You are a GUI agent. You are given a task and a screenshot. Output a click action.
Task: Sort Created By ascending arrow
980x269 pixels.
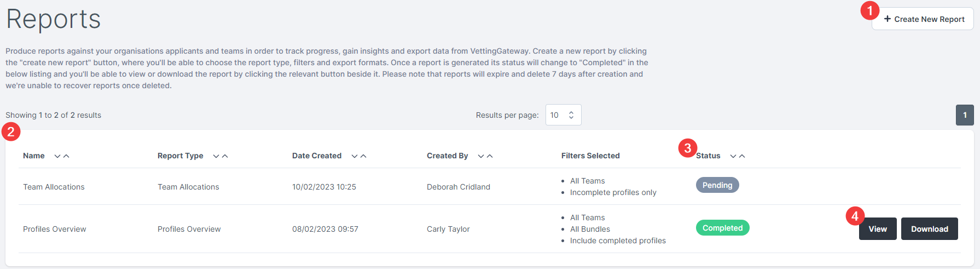[x=490, y=156]
